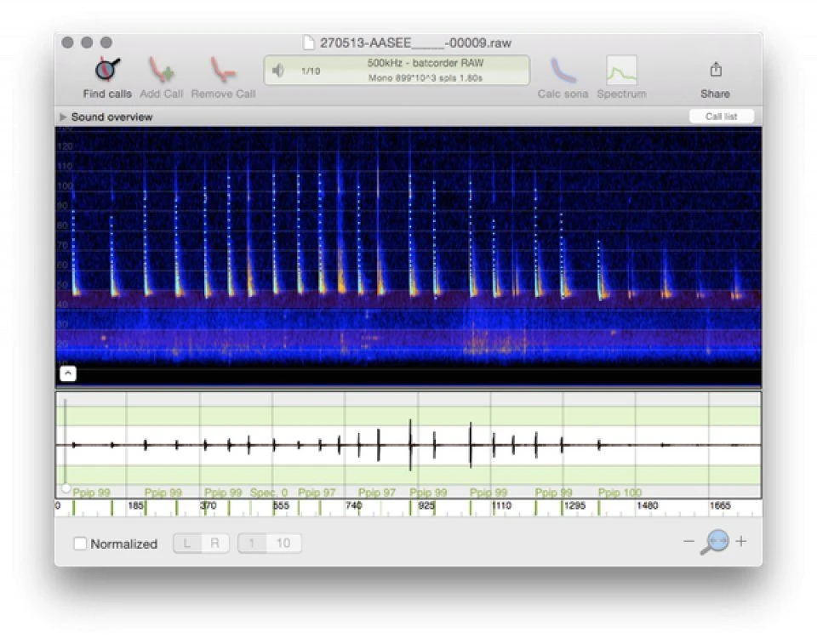This screenshot has width=817, height=644.
Task: Click the Calc sona icon
Action: pos(563,70)
